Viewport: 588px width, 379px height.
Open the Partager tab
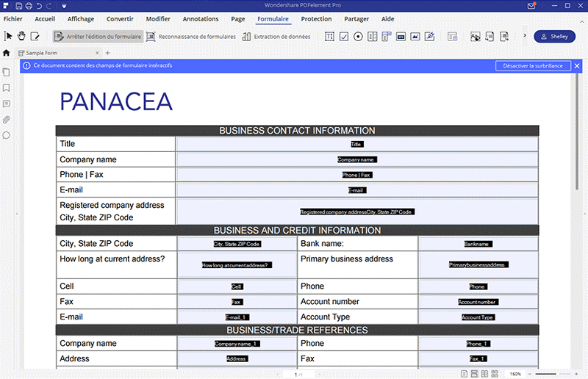(x=356, y=19)
